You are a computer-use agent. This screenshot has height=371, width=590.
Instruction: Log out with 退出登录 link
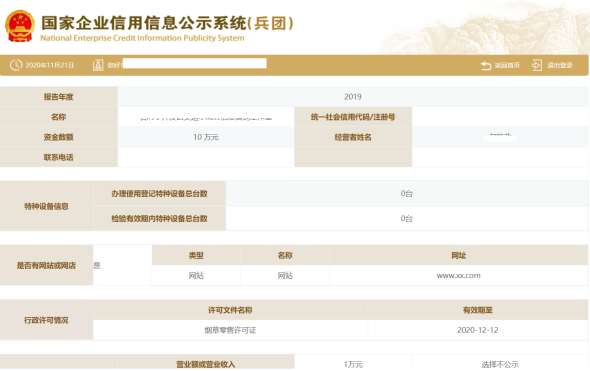point(560,65)
